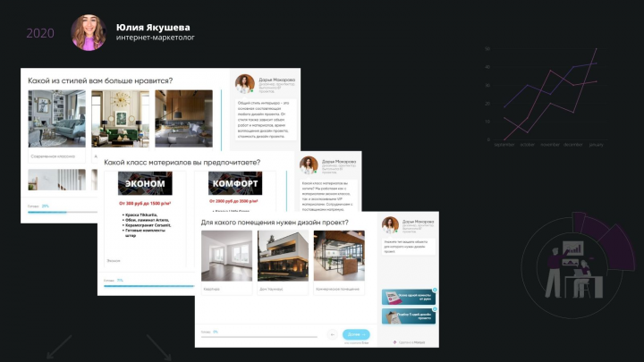The height and width of the screenshot is (362, 644).
Task: Select the "КОМФОРТ" materials class card
Action: coord(235,192)
